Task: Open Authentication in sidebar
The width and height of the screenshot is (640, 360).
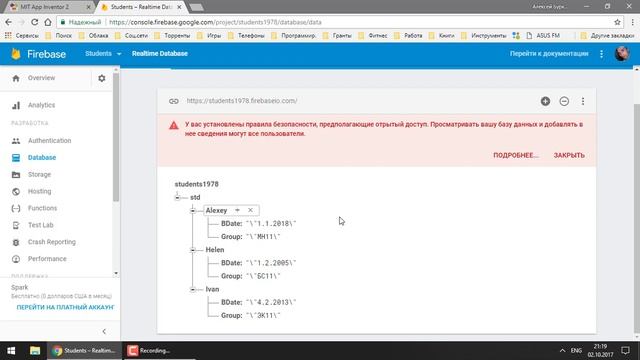Action: (49, 141)
